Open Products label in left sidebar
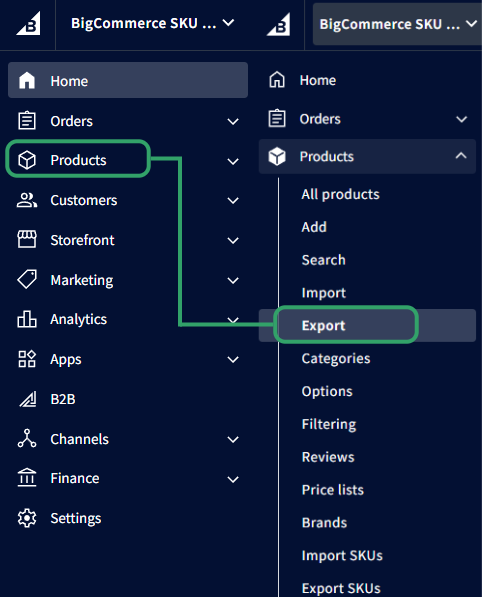Viewport: 482px width, 597px height. [x=78, y=160]
